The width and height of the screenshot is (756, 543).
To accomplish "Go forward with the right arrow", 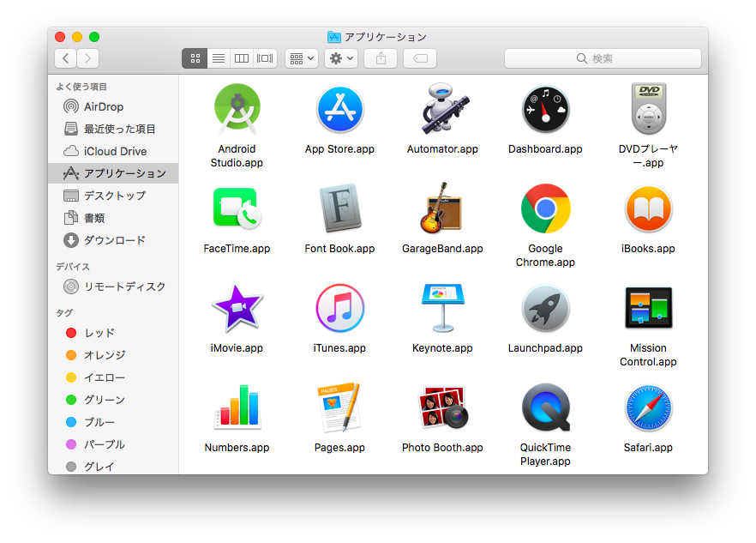I will pos(87,58).
